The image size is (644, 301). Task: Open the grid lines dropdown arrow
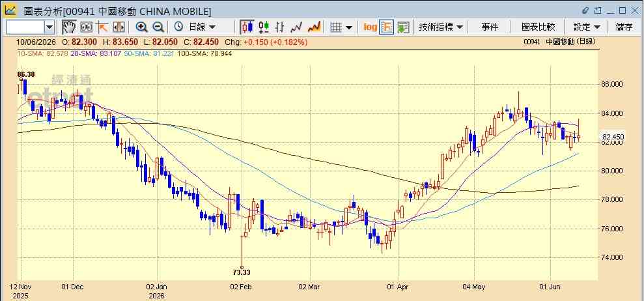pyautogui.click(x=348, y=27)
